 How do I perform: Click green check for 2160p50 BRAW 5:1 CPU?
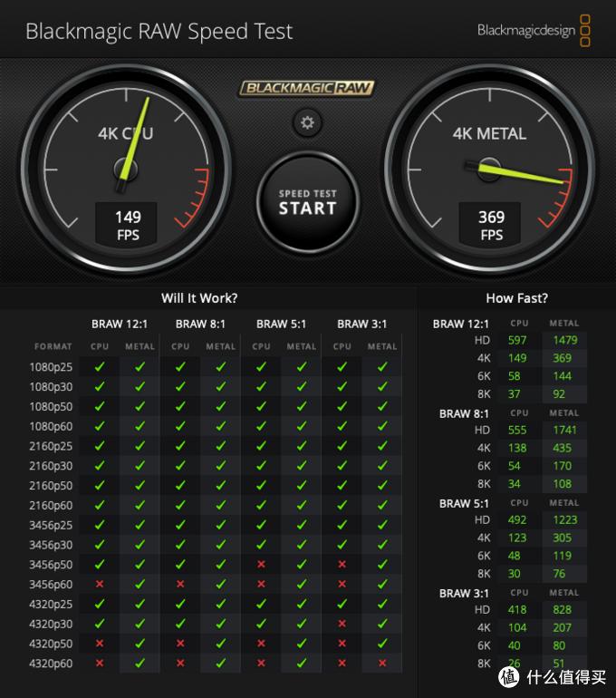tap(261, 485)
